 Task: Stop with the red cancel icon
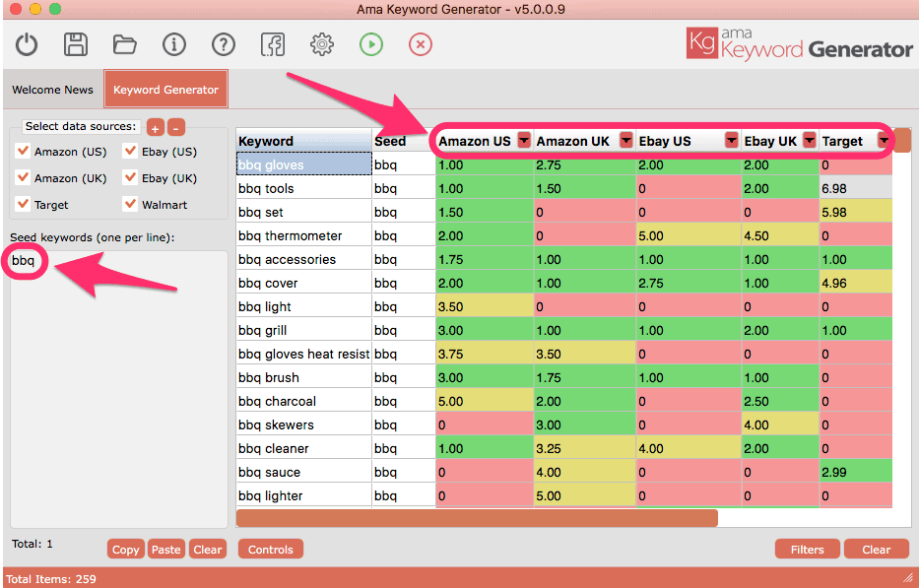[421, 44]
